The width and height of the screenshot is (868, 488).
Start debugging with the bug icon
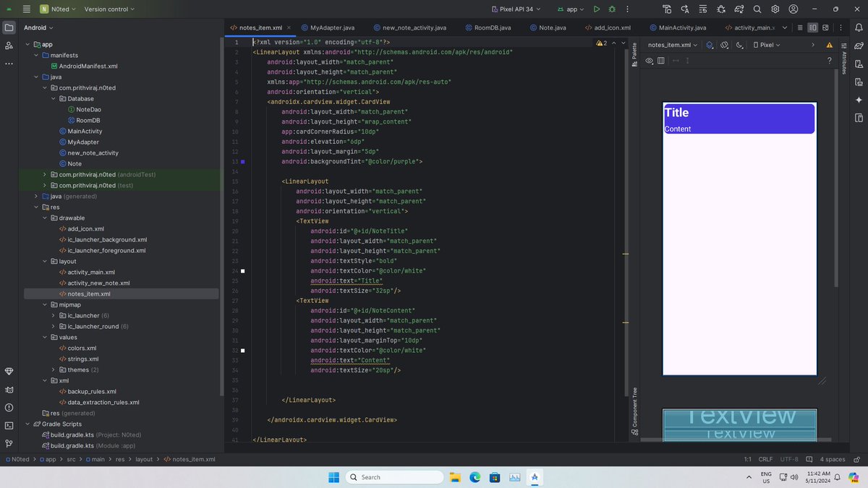click(x=613, y=9)
